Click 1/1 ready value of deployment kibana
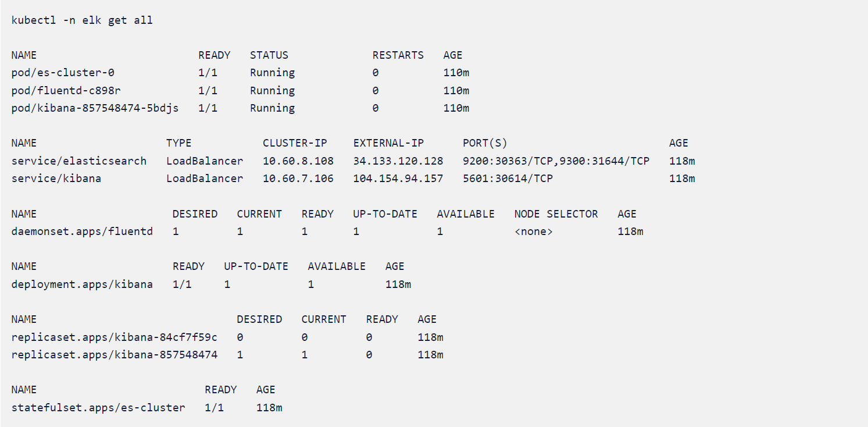This screenshot has width=868, height=427. click(x=182, y=284)
